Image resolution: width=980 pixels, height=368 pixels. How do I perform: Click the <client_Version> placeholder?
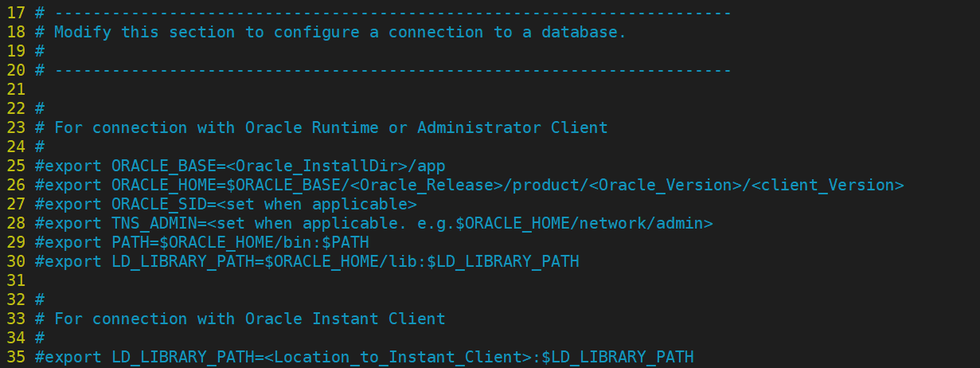pos(827,185)
